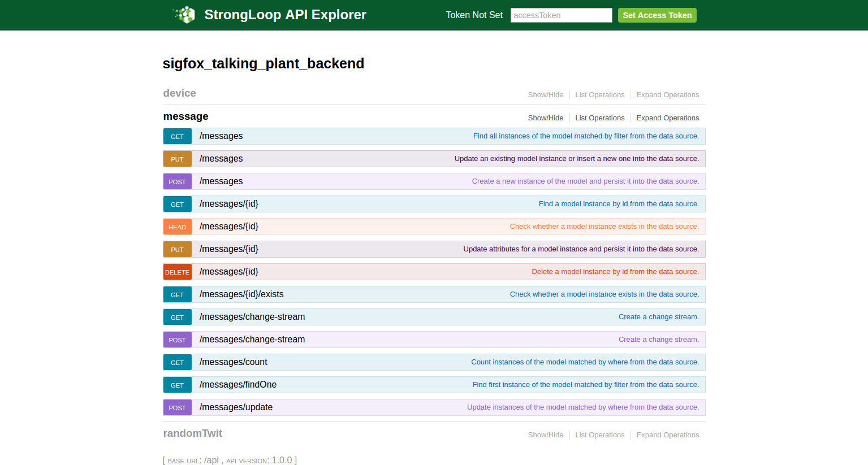
Task: Collapse the message resource heading
Action: (x=185, y=116)
